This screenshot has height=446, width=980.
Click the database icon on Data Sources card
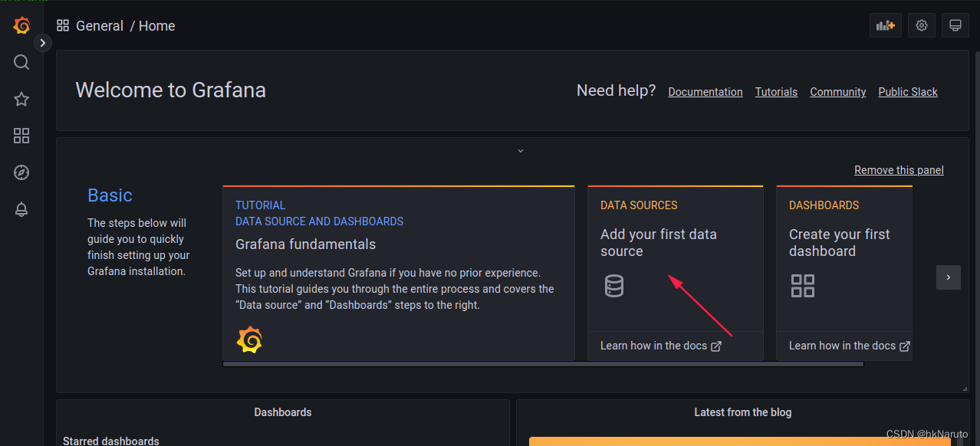614,286
